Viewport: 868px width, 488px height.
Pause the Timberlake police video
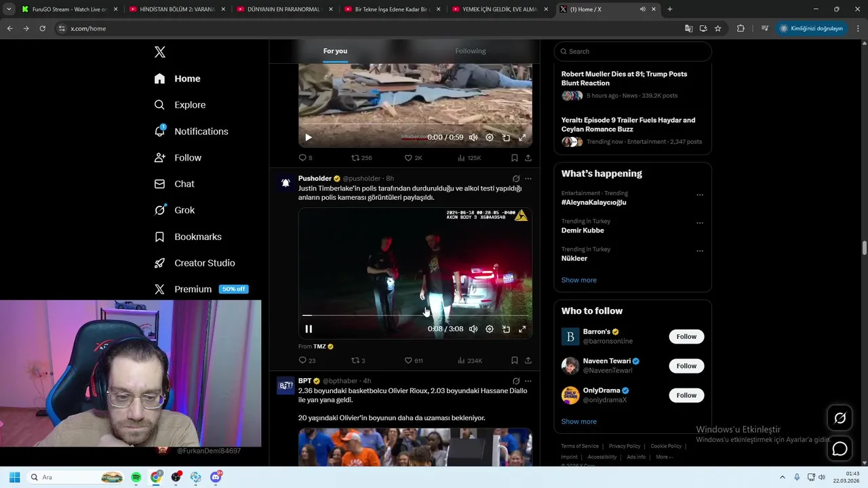pos(309,329)
